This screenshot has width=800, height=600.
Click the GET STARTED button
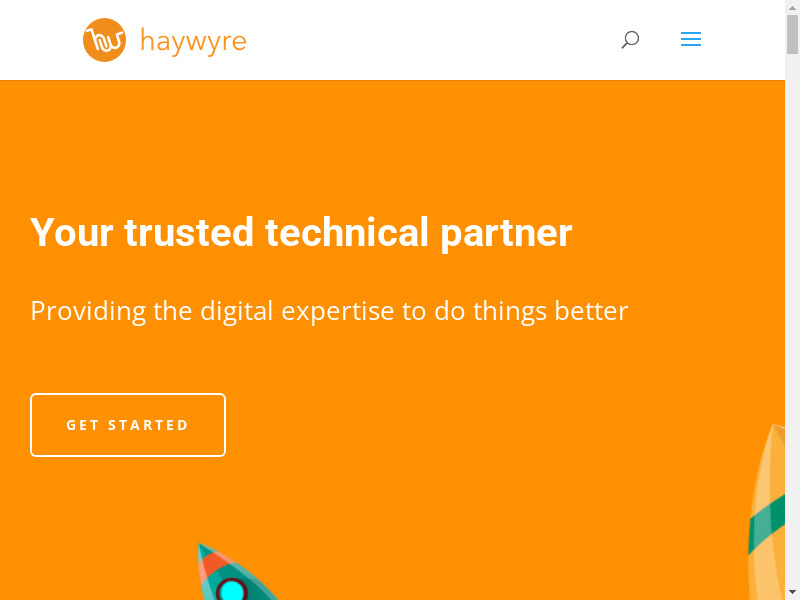coord(128,425)
